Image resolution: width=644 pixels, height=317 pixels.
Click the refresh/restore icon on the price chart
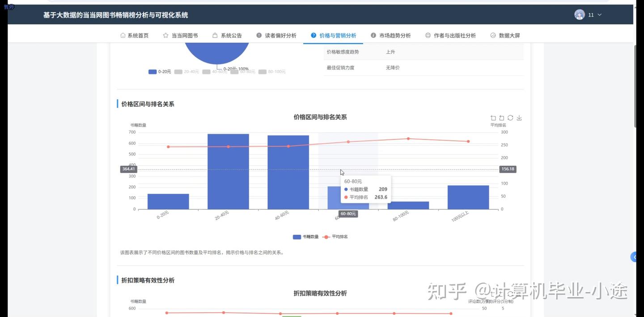click(x=510, y=118)
